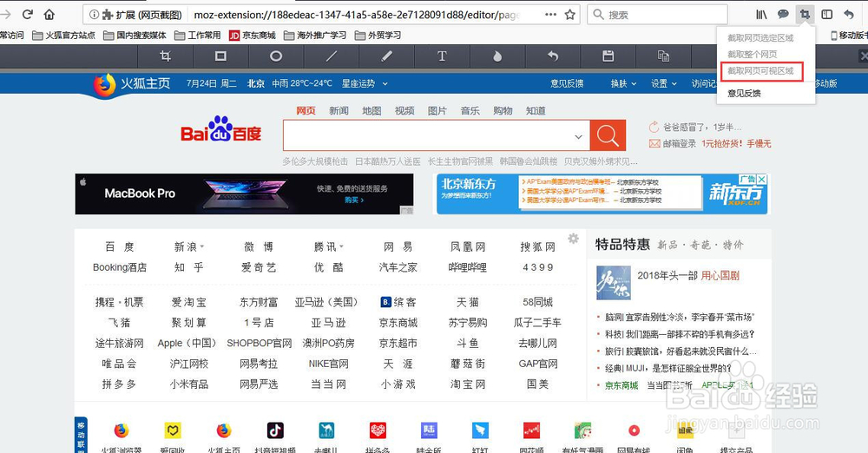The width and height of the screenshot is (868, 453).
Task: Click the chat bubble toolbar icon
Action: pos(783,15)
